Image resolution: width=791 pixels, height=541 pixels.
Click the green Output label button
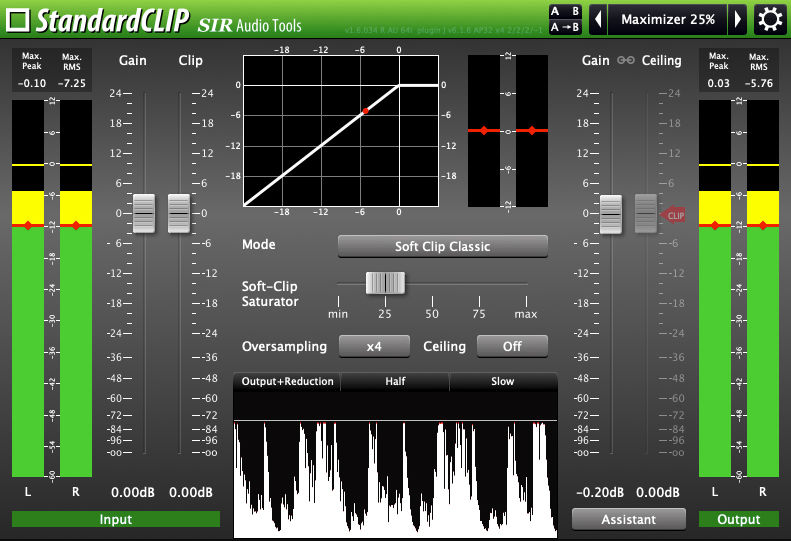[x=739, y=519]
